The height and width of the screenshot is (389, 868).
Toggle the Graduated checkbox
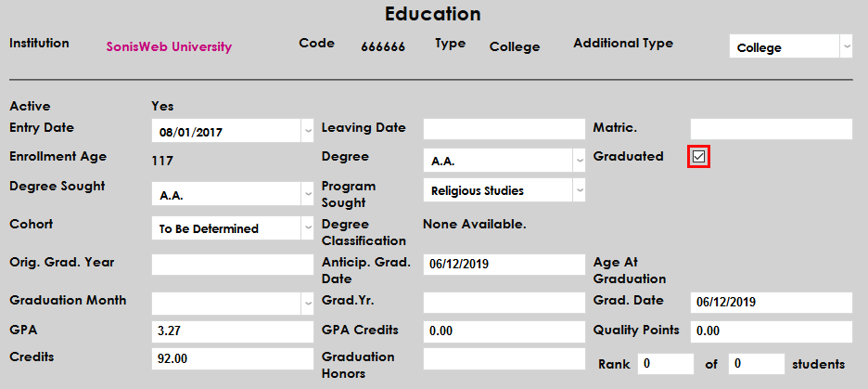699,157
